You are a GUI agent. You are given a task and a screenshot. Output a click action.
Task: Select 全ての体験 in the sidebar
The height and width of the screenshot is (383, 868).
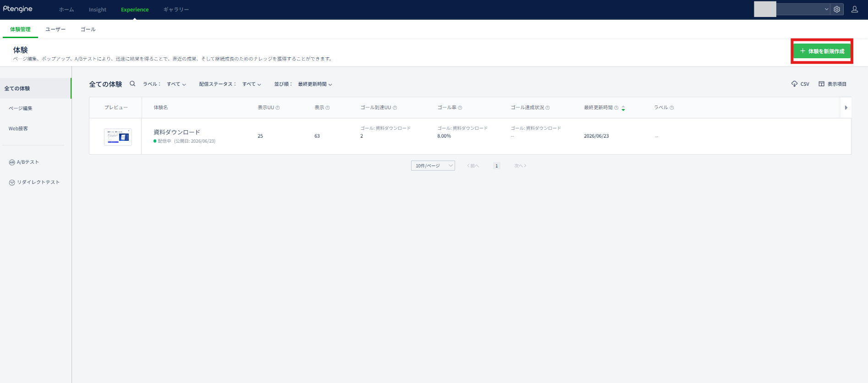[35, 89]
